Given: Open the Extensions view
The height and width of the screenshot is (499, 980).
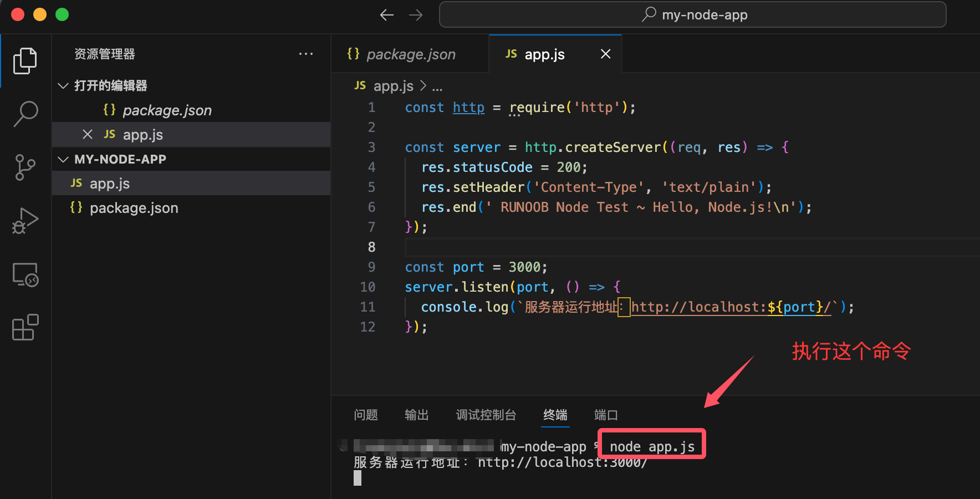Looking at the screenshot, I should 24,328.
